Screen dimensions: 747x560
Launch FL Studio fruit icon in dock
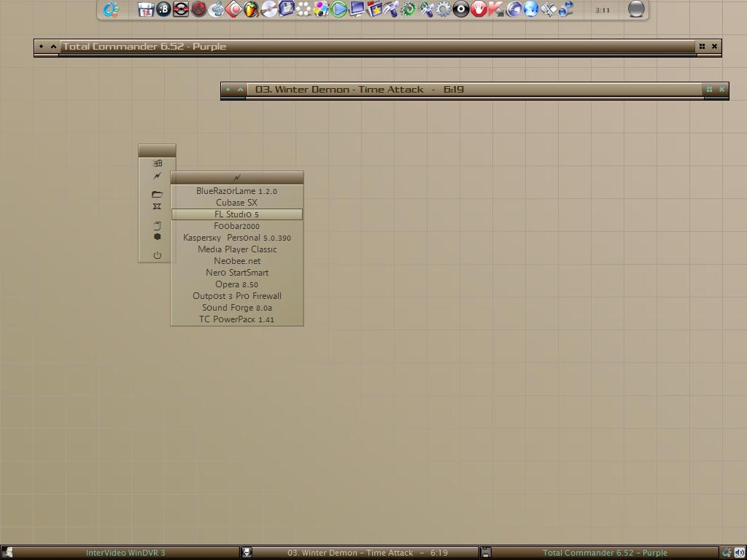(x=251, y=9)
